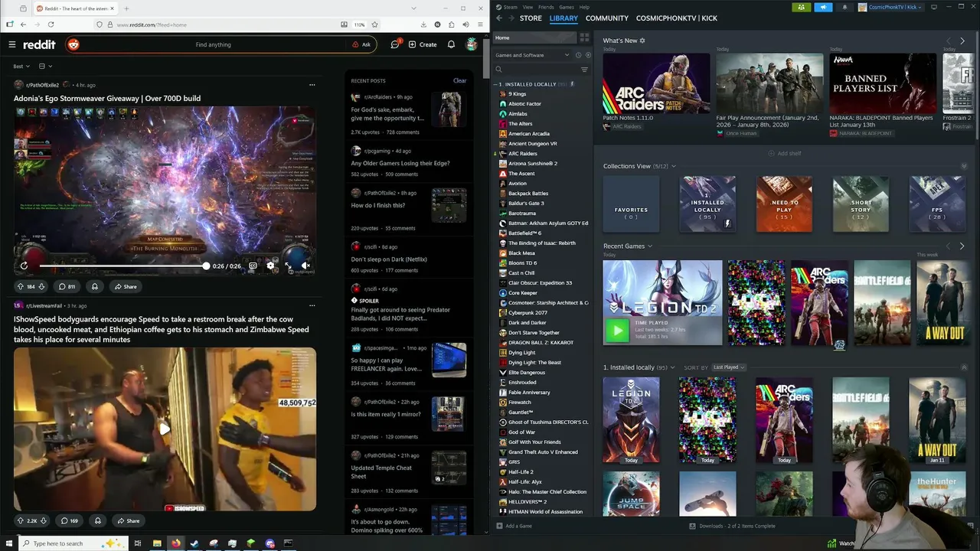Upvote the Stormweaver Giveaway post
980x551 pixels.
(21, 287)
